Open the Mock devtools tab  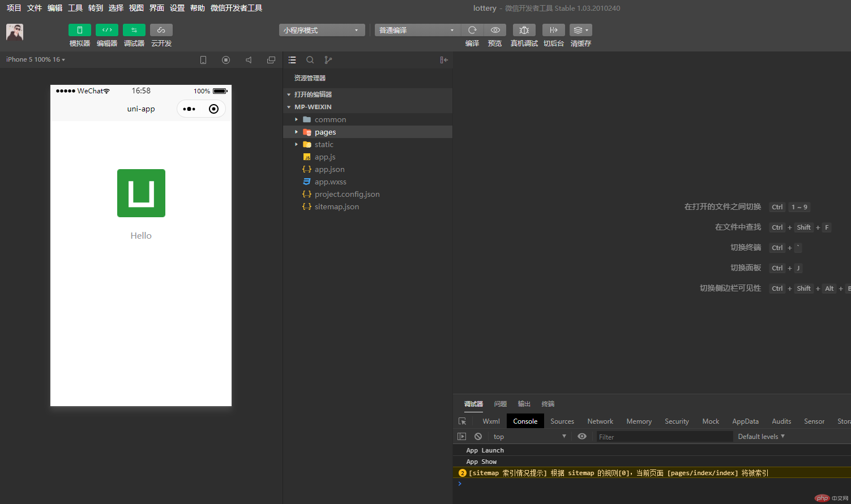(x=711, y=421)
